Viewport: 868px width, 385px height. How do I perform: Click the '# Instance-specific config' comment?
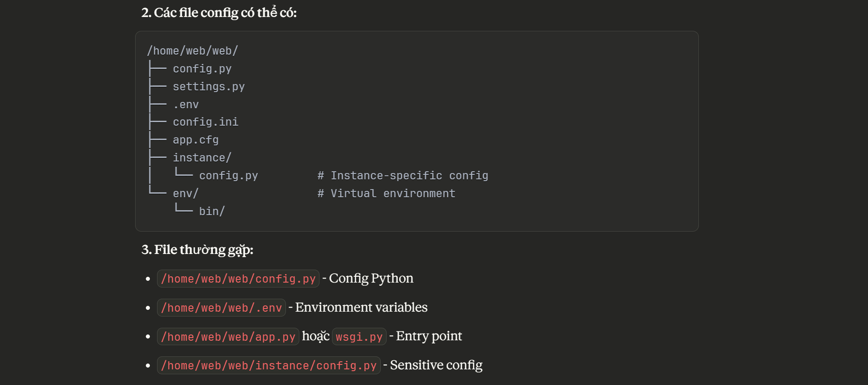tap(403, 176)
